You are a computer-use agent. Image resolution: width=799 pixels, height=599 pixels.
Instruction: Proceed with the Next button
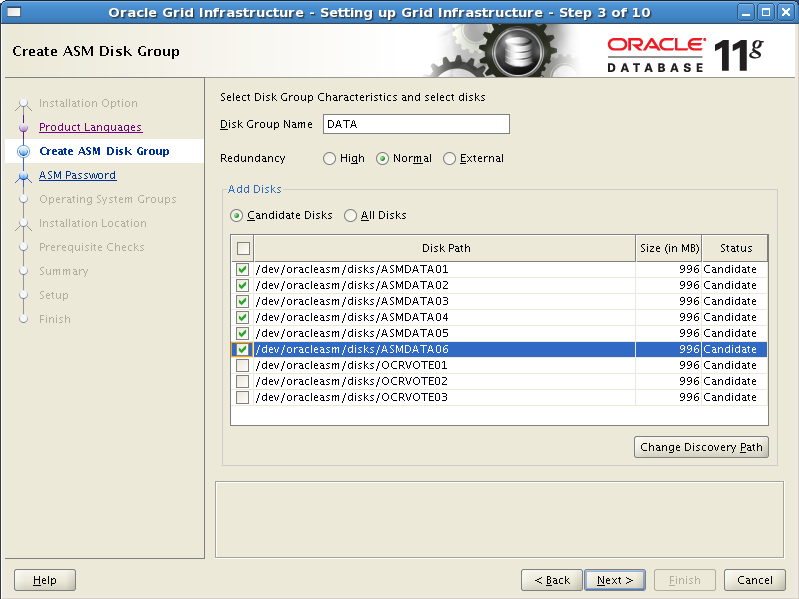click(x=615, y=580)
